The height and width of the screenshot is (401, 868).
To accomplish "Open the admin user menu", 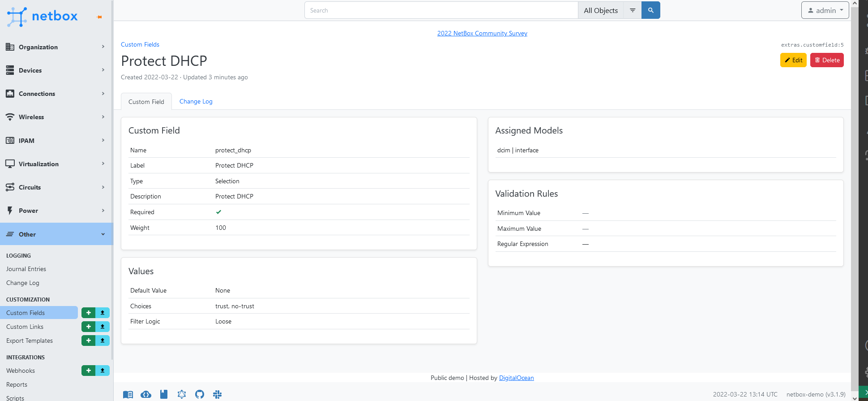I will (825, 10).
